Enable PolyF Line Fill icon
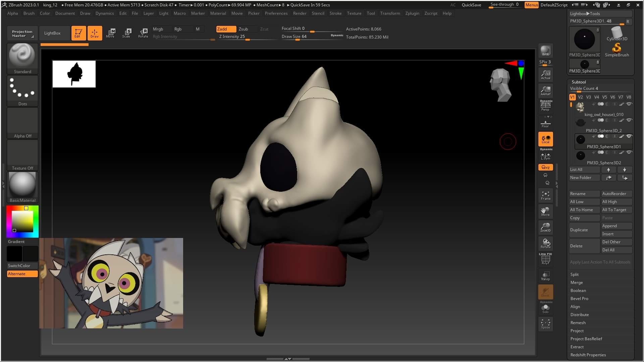The image size is (644, 362). 545,259
